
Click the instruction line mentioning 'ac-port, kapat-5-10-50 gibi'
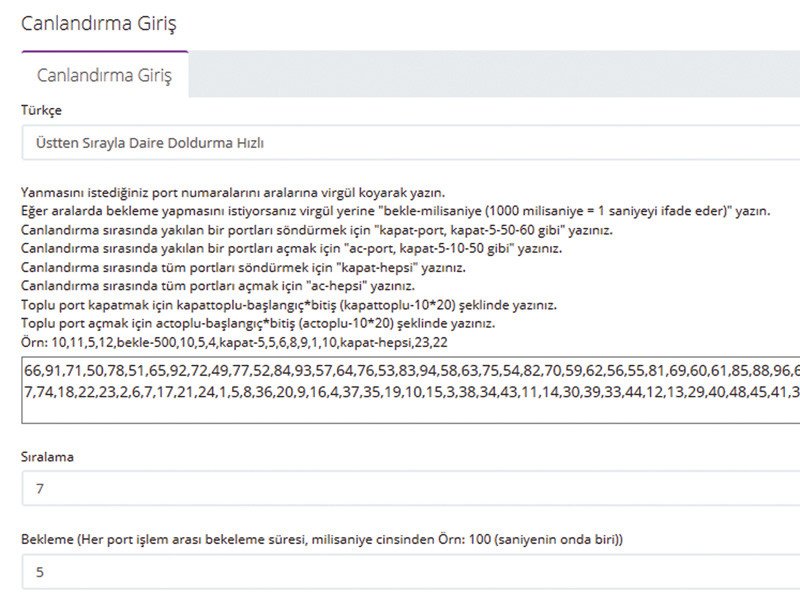tap(291, 249)
